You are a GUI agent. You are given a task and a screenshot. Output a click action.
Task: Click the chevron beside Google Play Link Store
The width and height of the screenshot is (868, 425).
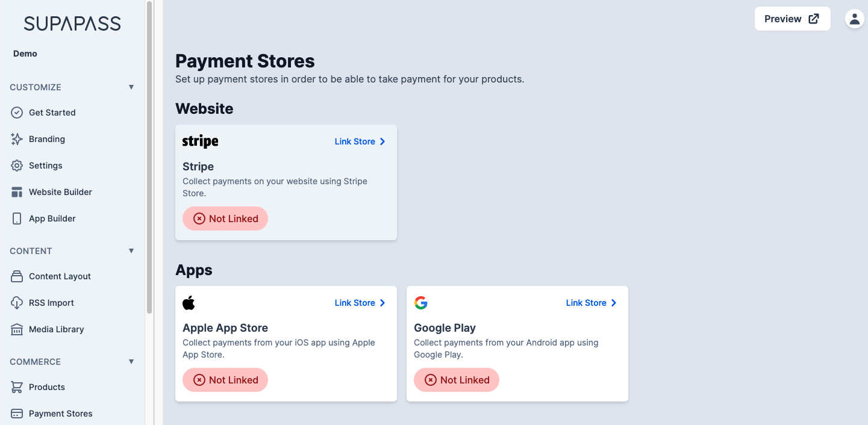point(614,303)
